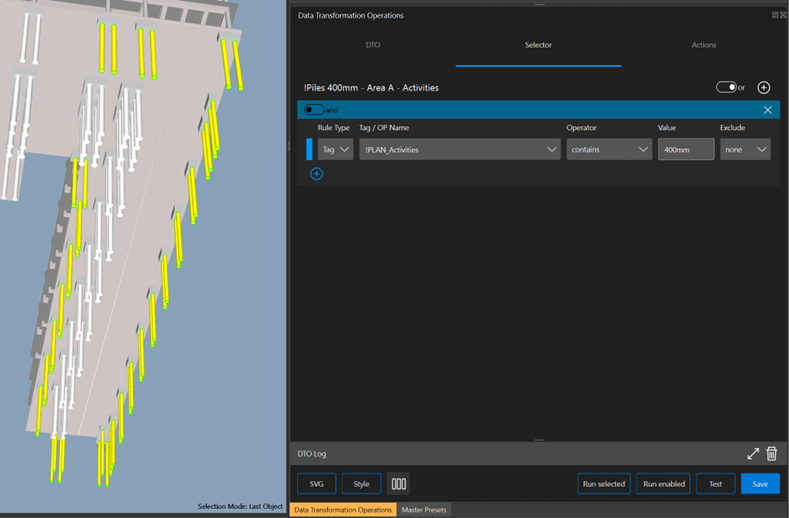Click the Value field containing 400mm
The image size is (789, 518).
point(686,149)
